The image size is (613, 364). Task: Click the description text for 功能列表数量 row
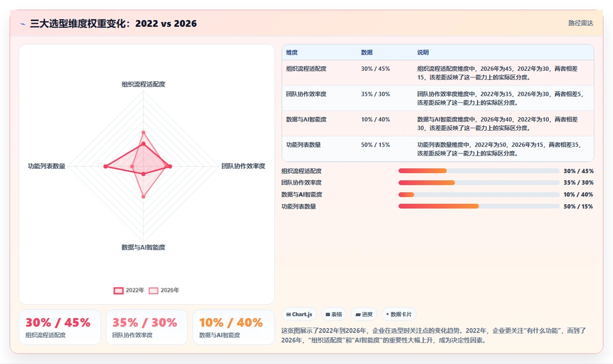[499, 149]
